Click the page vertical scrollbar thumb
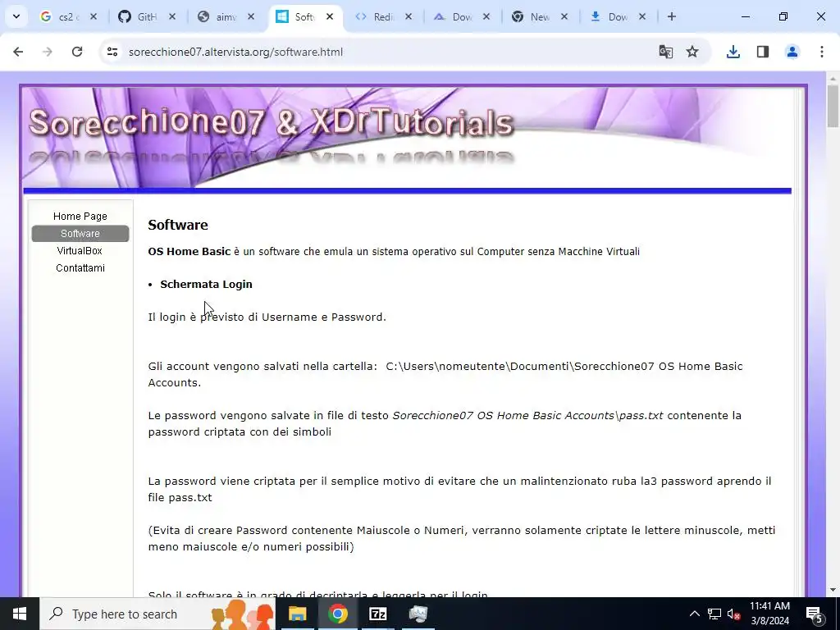Viewport: 840px width, 630px height. tap(832, 106)
